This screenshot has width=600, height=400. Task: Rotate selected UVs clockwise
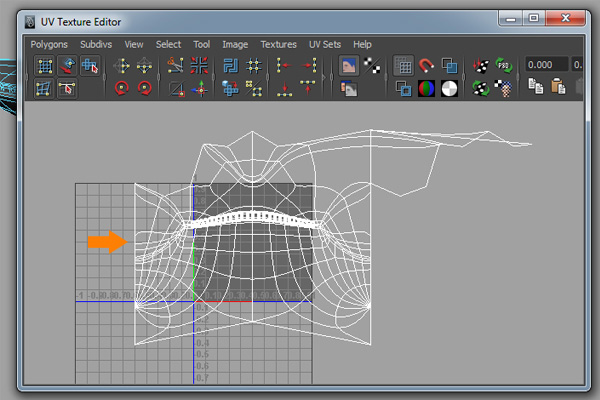[145, 88]
